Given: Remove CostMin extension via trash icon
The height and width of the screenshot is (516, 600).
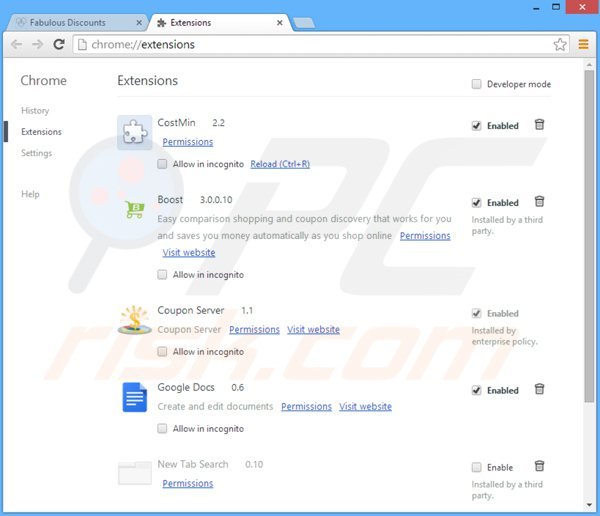Looking at the screenshot, I should click(540, 125).
